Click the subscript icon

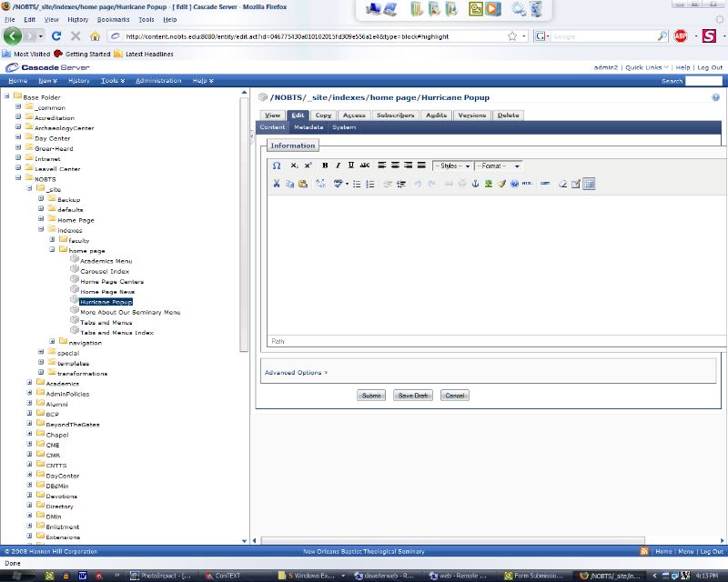pos(294,166)
